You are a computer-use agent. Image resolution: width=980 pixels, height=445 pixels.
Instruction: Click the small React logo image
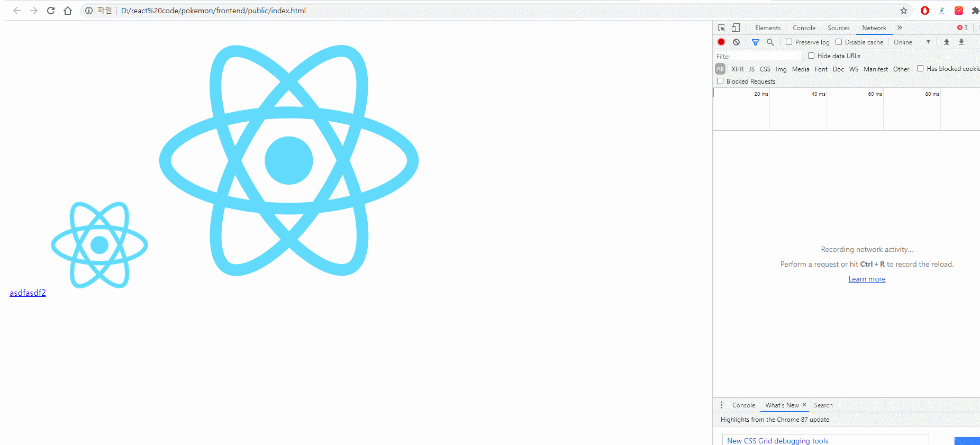[99, 245]
